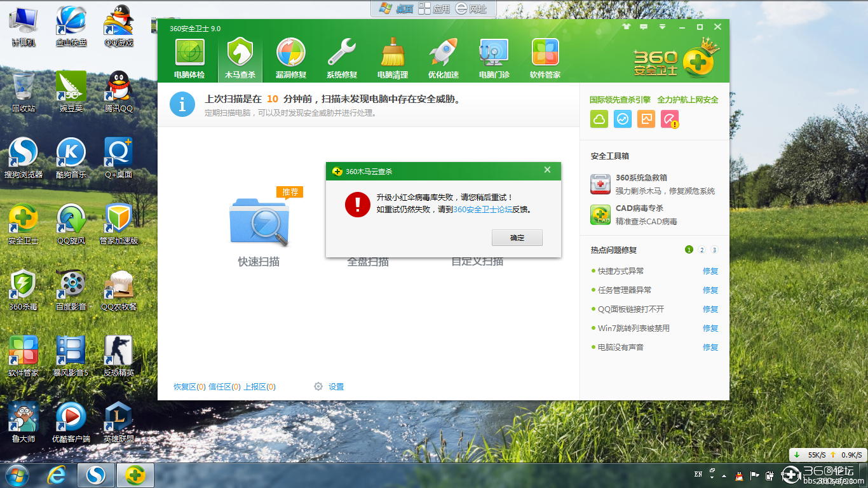Screen dimensions: 868x488
Task: Switch to hot-issues page 2
Action: 702,250
